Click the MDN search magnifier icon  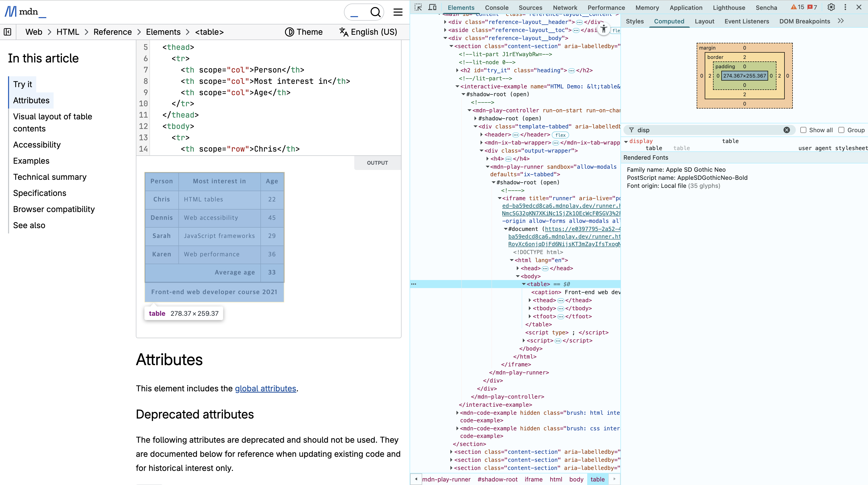click(375, 12)
